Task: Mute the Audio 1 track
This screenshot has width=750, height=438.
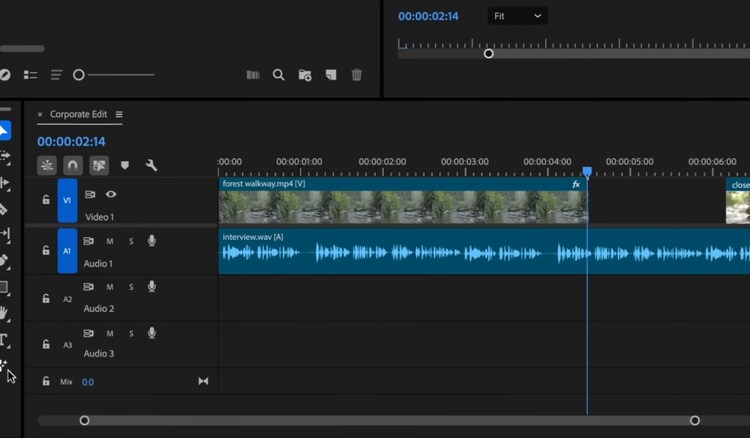Action: coord(110,241)
